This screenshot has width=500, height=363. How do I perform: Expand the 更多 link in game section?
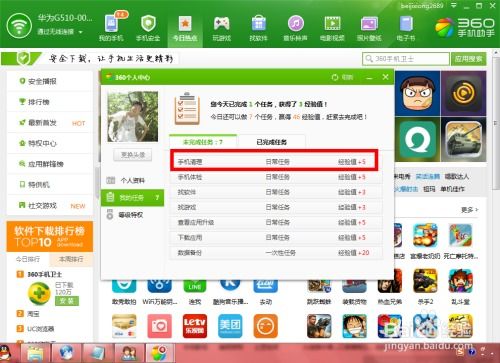click(470, 210)
